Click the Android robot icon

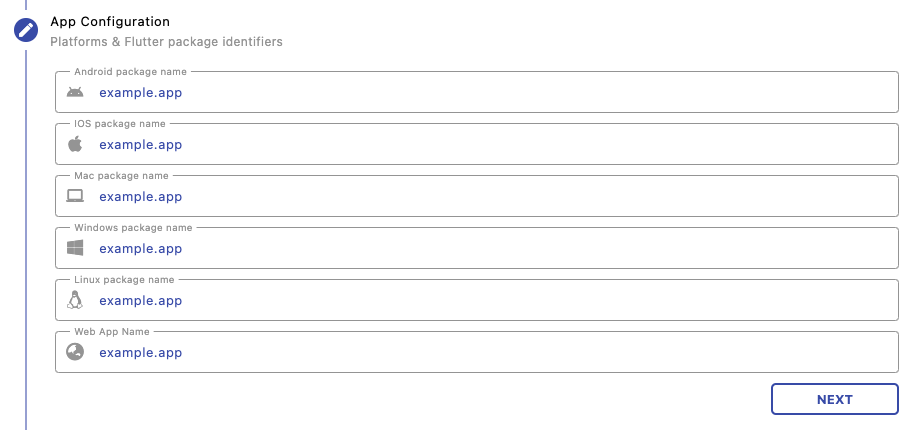pos(75,93)
